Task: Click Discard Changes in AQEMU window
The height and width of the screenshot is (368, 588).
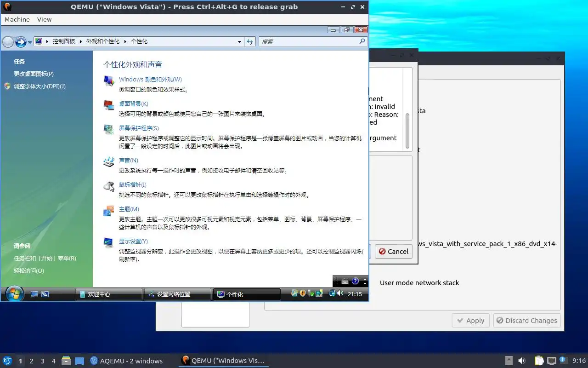Action: click(x=527, y=321)
